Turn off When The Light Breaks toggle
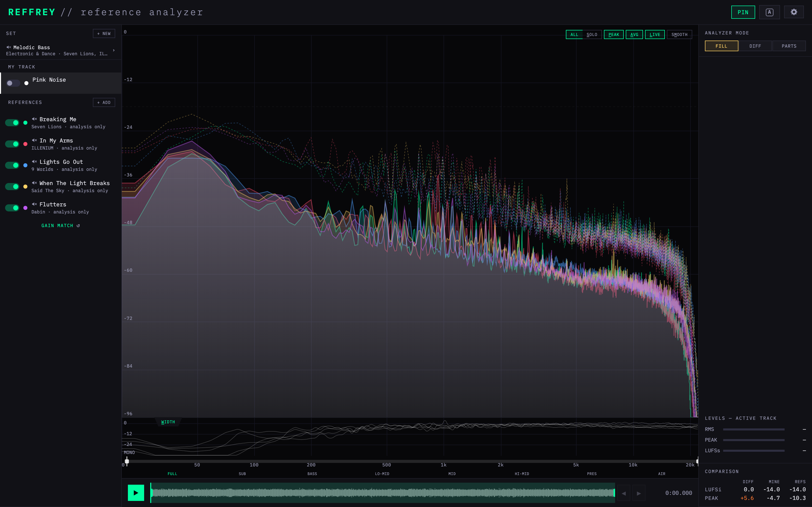 (x=12, y=186)
